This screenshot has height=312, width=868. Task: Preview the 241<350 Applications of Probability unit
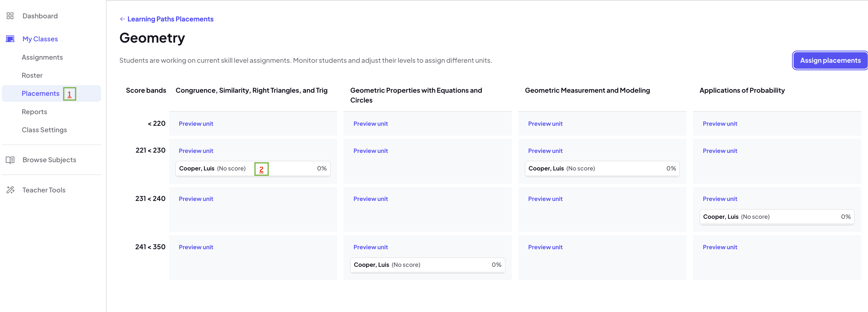click(x=720, y=247)
